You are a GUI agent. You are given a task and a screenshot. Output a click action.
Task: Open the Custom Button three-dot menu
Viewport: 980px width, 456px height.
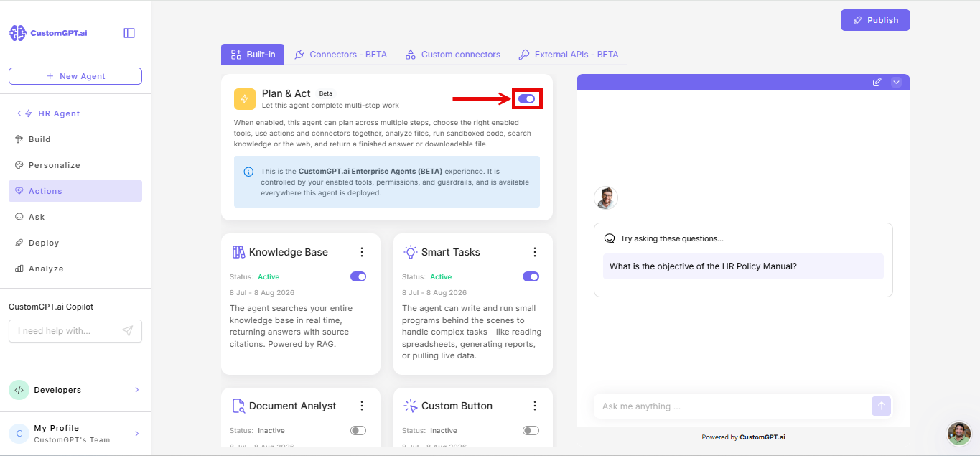535,406
